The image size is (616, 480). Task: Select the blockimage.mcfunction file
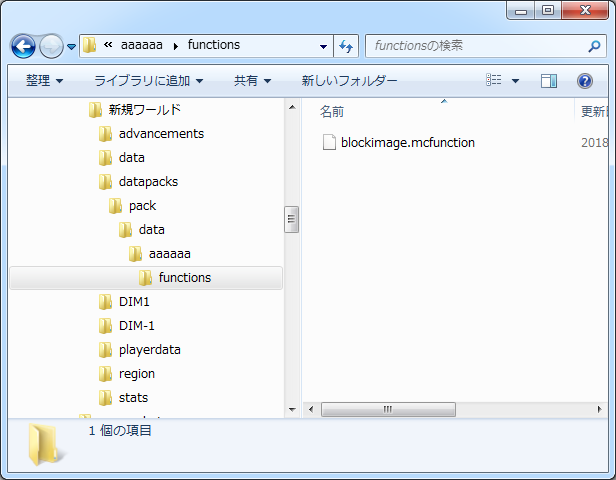(x=407, y=142)
